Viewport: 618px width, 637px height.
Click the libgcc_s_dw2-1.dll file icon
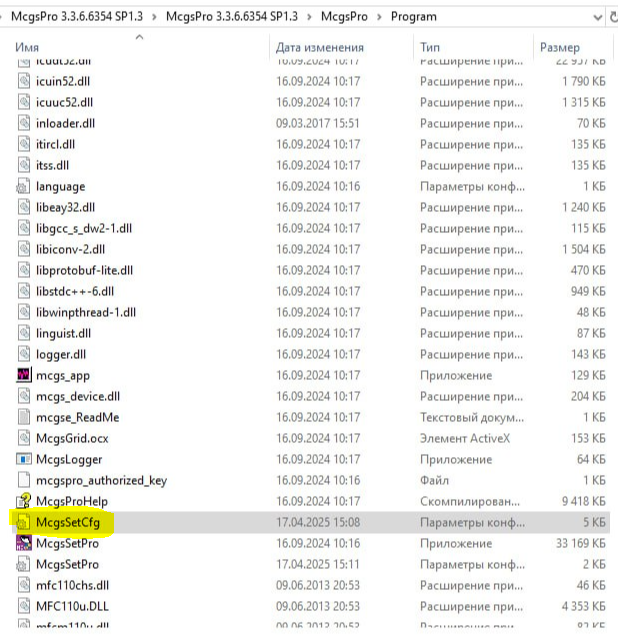tap(24, 228)
